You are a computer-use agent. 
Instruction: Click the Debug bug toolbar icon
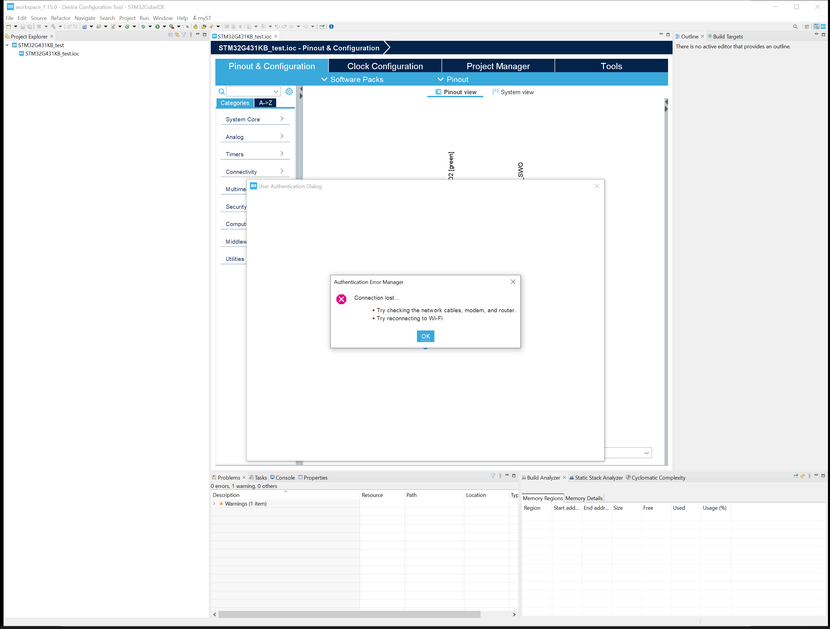pos(143,26)
